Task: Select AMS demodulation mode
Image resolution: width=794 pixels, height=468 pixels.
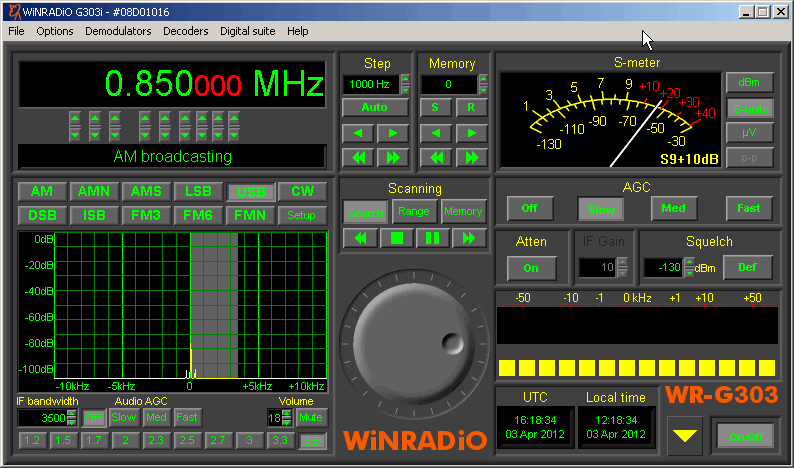Action: tap(146, 191)
